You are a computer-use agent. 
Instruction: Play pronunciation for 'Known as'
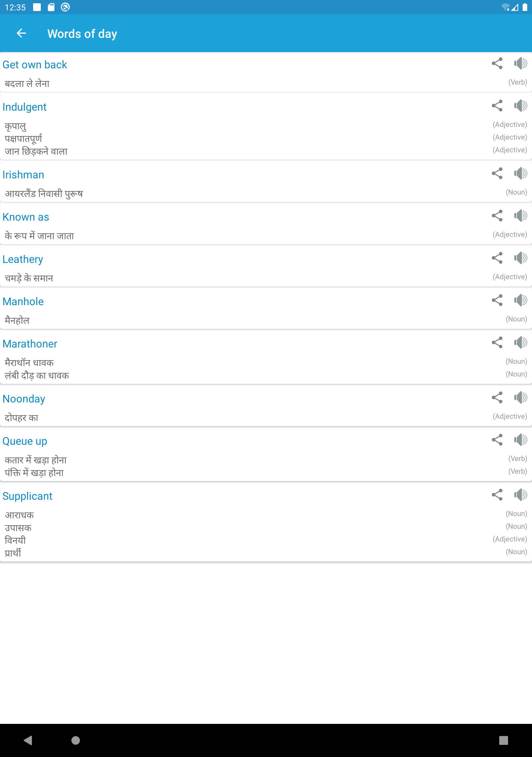point(520,216)
